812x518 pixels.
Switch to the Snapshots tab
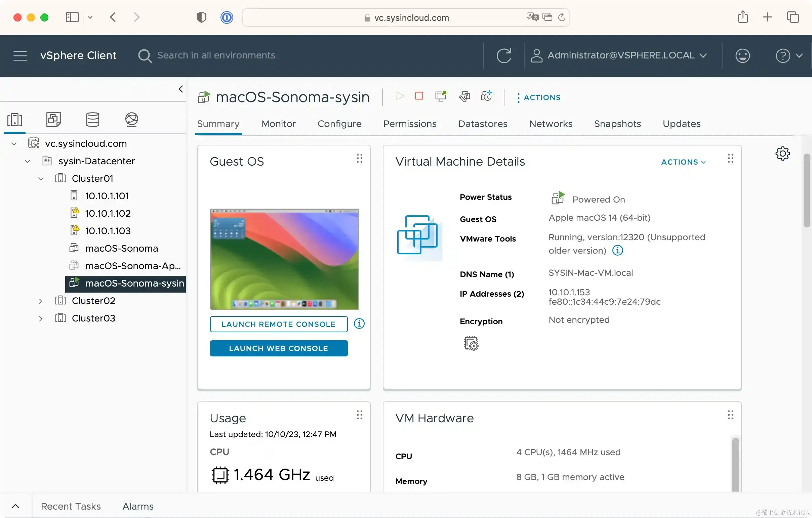(x=617, y=124)
